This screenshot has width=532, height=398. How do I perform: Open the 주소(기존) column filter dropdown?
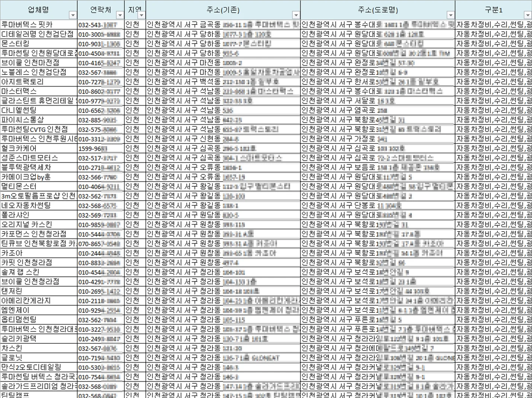[x=296, y=15]
